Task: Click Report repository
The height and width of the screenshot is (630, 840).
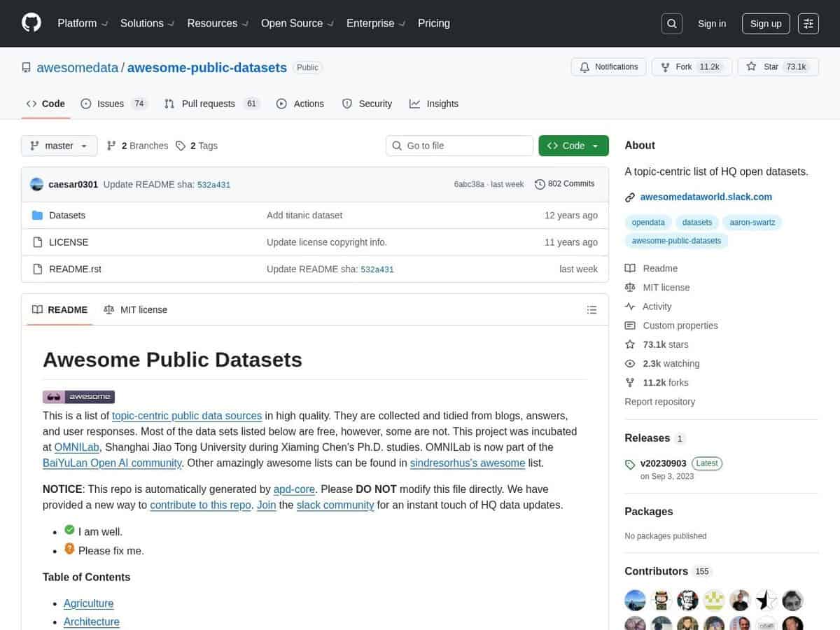Action: [x=659, y=402]
